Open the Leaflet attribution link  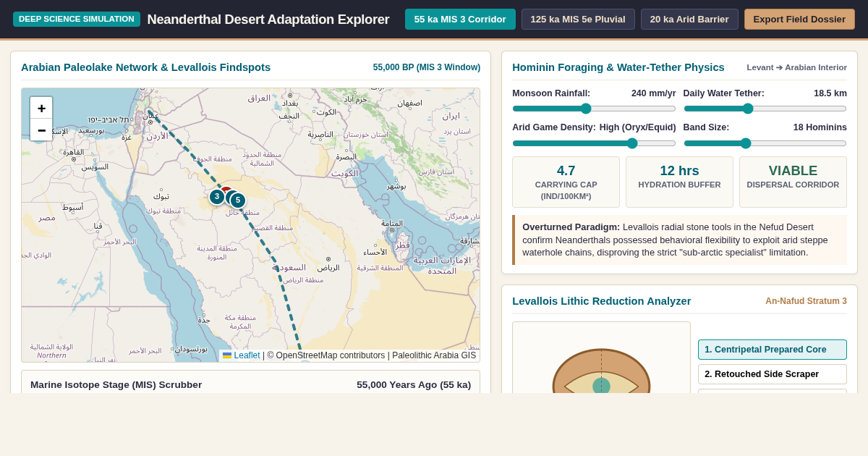tap(241, 355)
